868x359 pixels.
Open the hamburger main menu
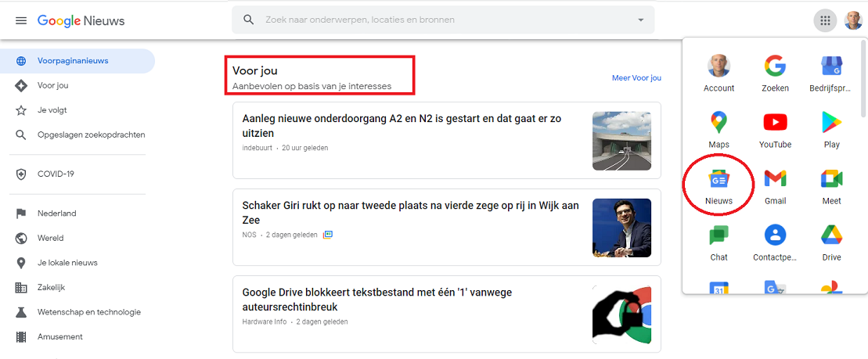click(x=21, y=21)
